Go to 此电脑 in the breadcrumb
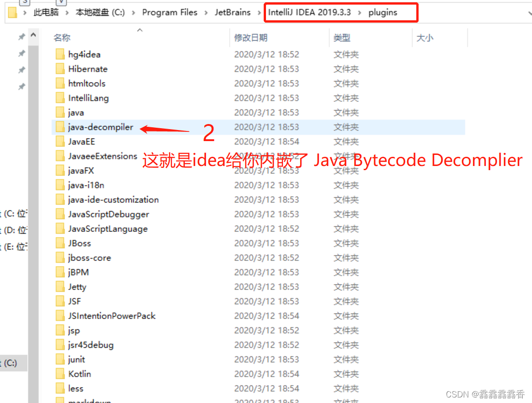532x403 pixels. [46, 12]
